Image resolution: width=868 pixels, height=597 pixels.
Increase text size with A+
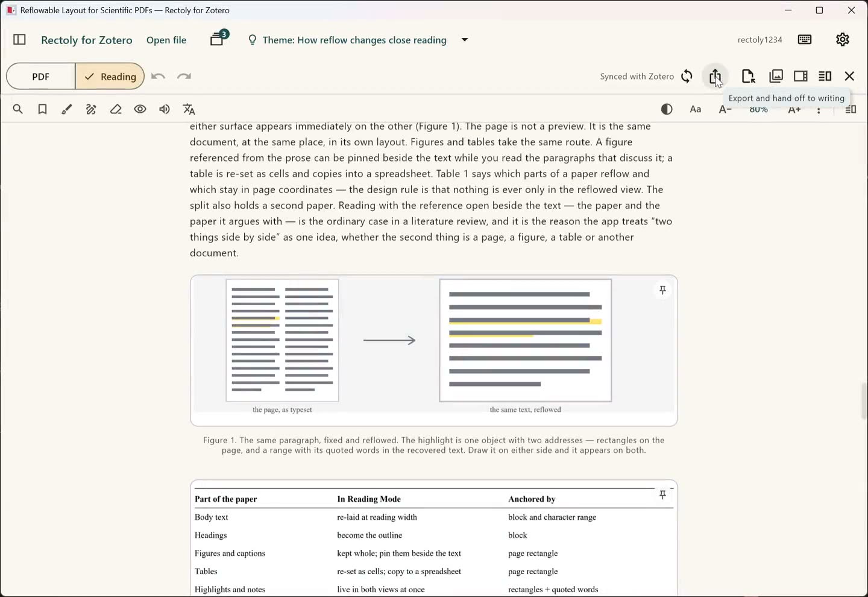coord(794,109)
